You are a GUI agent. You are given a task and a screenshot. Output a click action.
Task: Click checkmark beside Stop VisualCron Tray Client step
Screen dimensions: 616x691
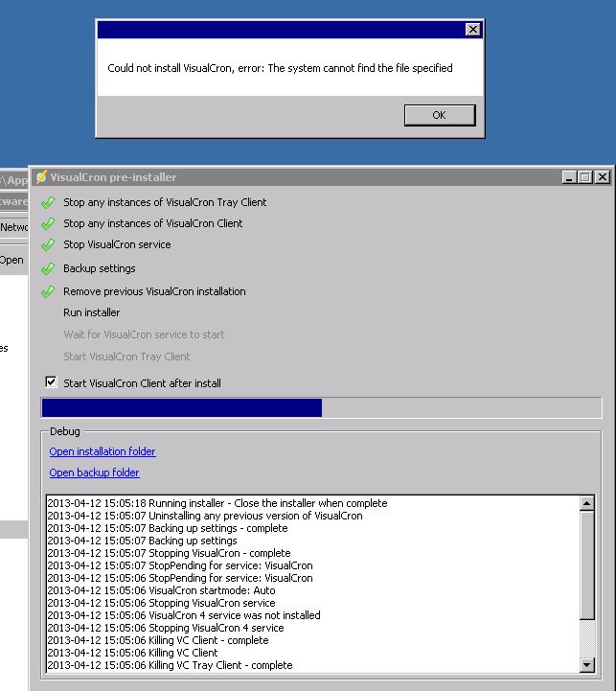pyautogui.click(x=48, y=202)
